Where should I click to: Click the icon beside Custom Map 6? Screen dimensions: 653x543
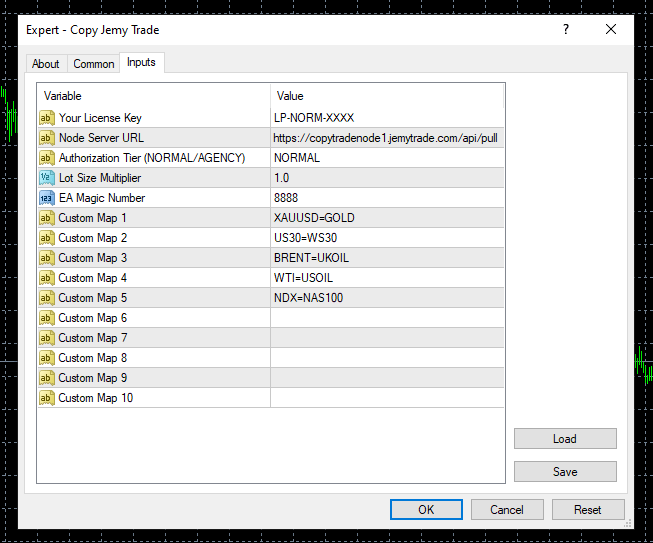point(47,318)
